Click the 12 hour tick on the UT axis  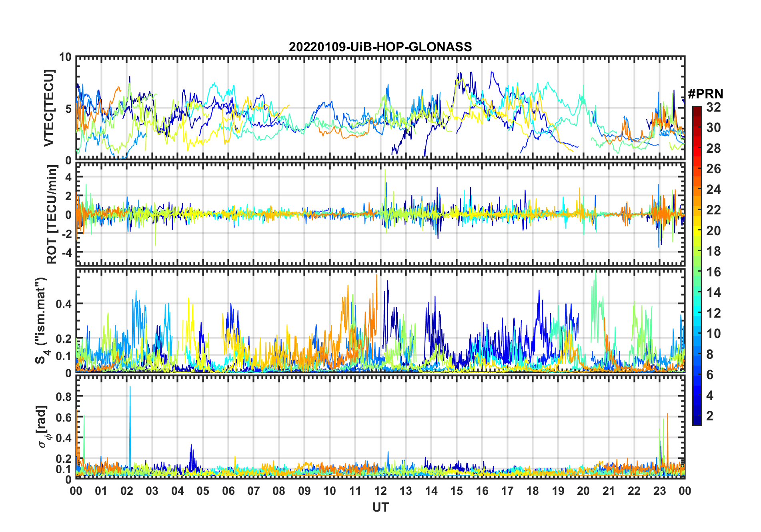pos(380,491)
